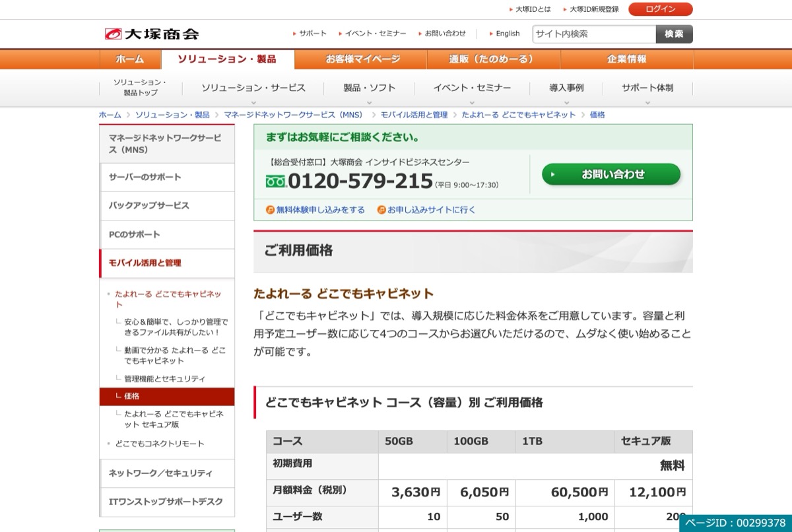792x532 pixels.
Task: Open sidebar PCのサポート
Action: point(167,234)
